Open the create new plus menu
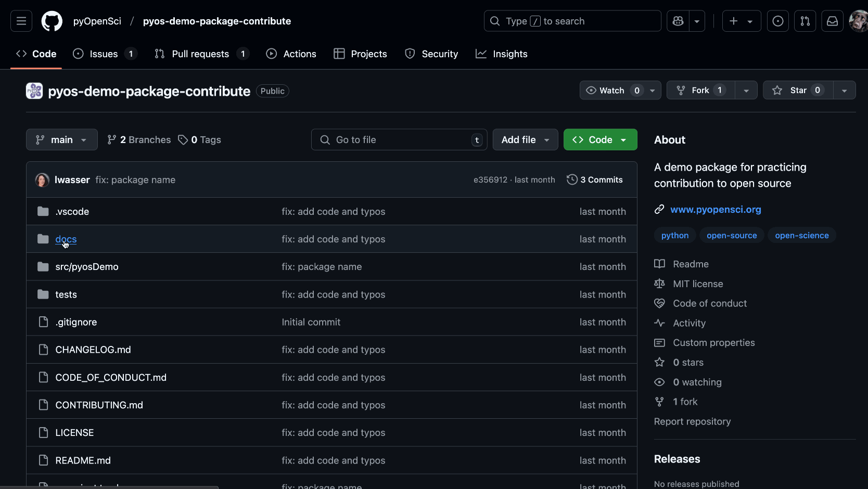 click(x=742, y=21)
